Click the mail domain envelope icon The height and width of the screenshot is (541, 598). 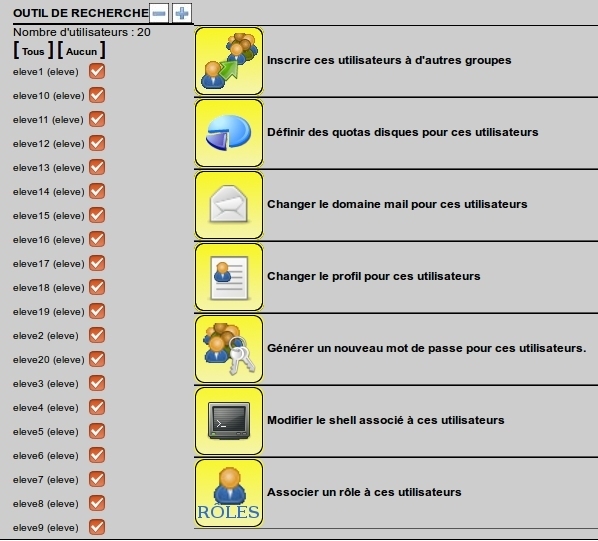click(229, 205)
